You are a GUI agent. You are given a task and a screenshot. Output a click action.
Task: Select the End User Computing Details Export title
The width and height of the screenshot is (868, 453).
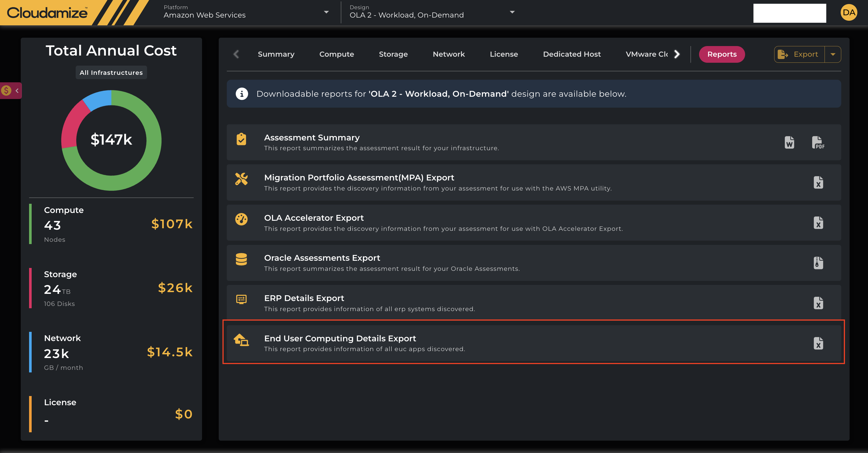coord(340,338)
